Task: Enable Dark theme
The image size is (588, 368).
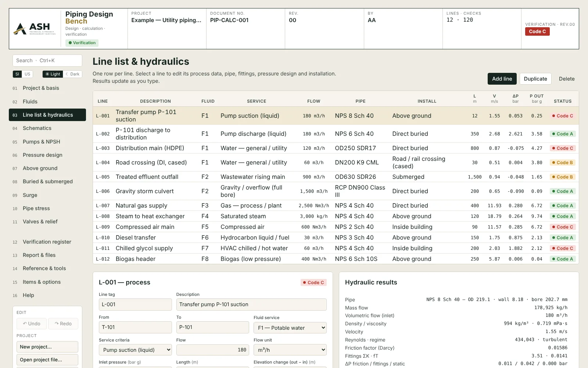Action: (72, 74)
